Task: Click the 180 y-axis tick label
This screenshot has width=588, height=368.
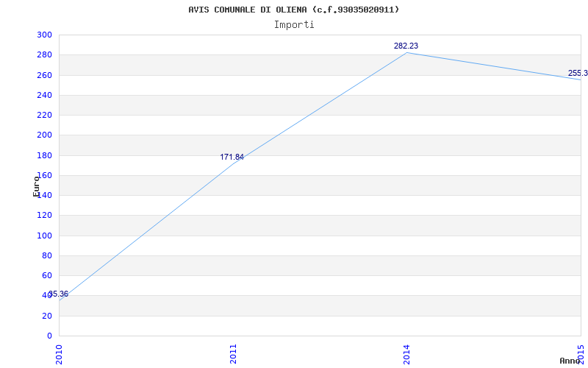Action: click(44, 155)
